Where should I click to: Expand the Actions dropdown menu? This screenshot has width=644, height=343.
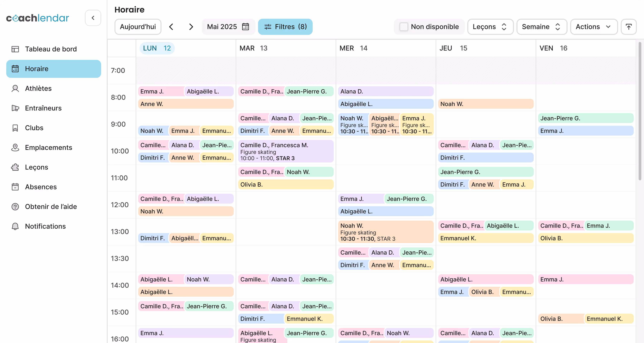(594, 27)
